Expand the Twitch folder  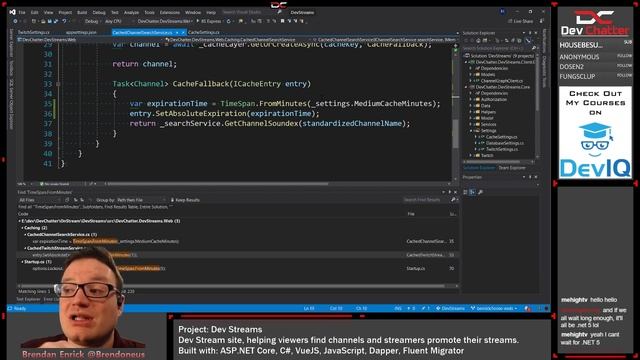click(x=471, y=155)
